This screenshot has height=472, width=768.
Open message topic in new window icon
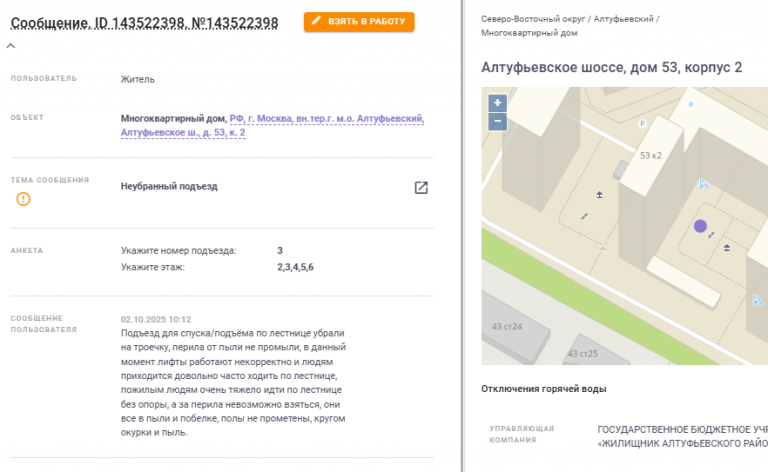click(x=421, y=187)
